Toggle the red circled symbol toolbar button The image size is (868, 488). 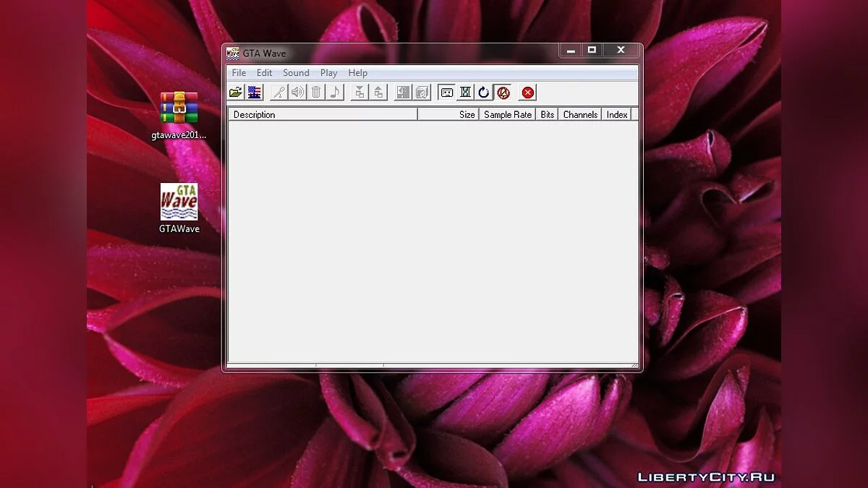coord(503,93)
